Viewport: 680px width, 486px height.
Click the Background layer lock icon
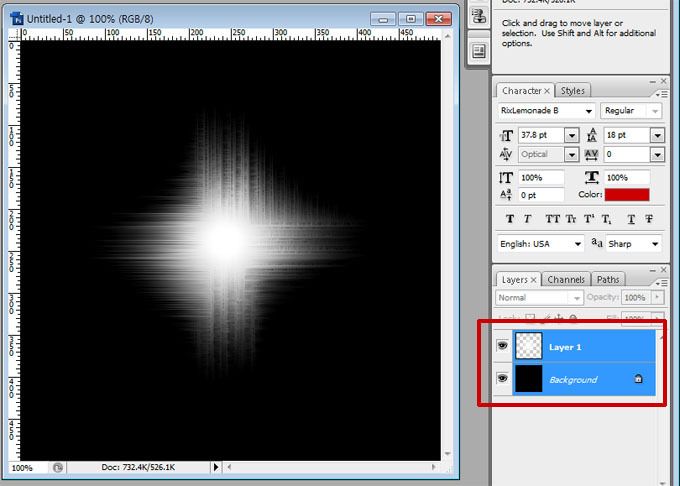point(638,379)
